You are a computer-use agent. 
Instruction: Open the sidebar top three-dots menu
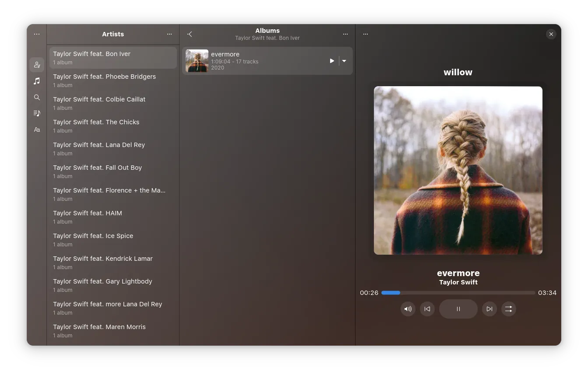click(37, 34)
